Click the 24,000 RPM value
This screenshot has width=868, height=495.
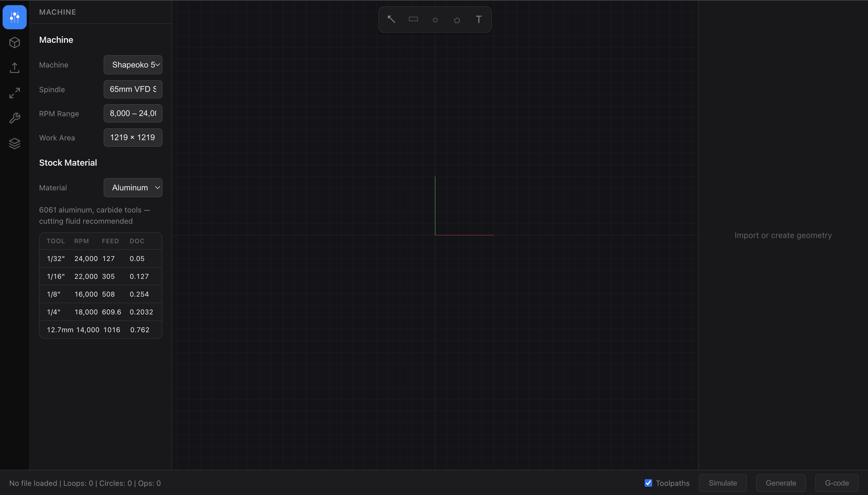pos(86,259)
